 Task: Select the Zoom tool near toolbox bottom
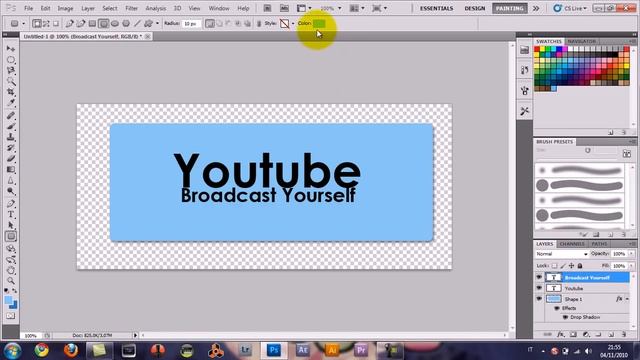[11, 281]
